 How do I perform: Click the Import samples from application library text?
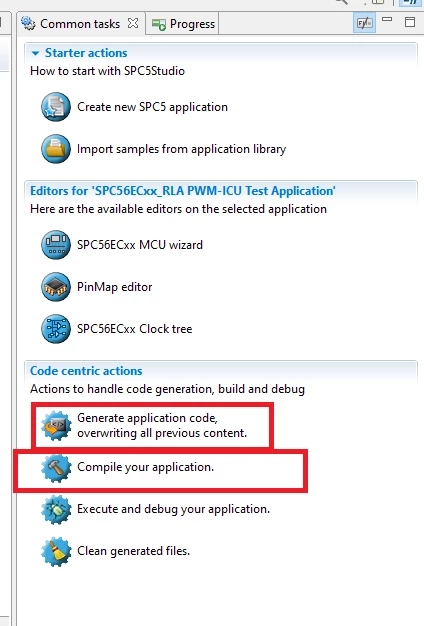(x=181, y=149)
